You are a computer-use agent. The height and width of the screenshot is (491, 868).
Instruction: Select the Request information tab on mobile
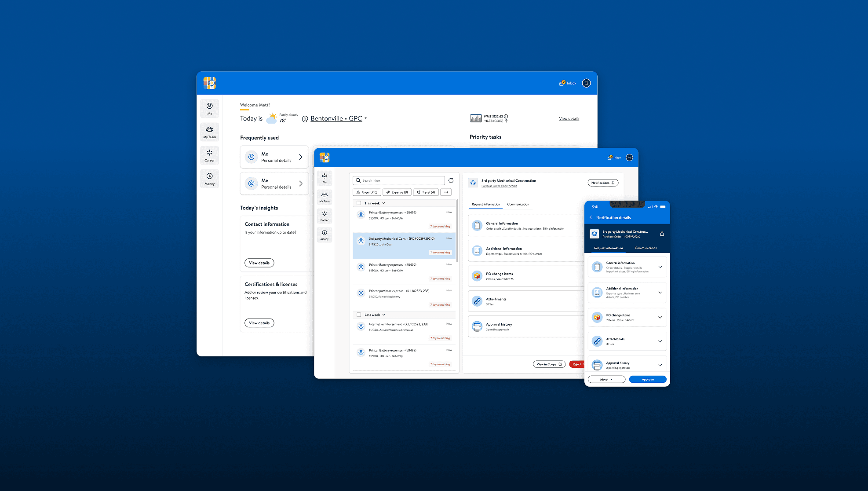608,248
